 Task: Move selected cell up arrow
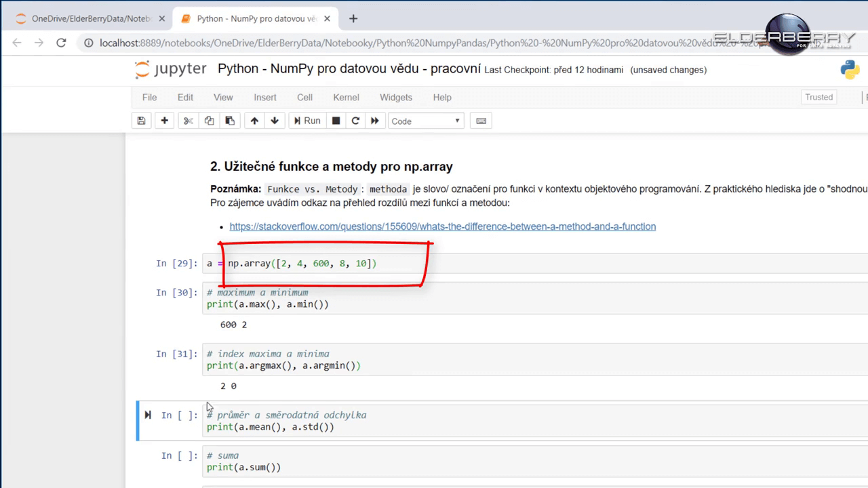coord(254,121)
